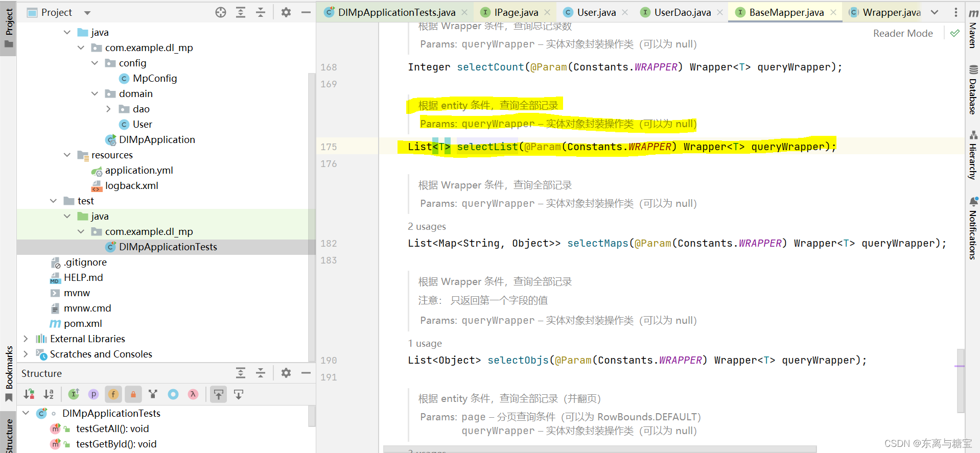980x453 pixels.
Task: Select User class in project tree
Action: click(x=142, y=124)
